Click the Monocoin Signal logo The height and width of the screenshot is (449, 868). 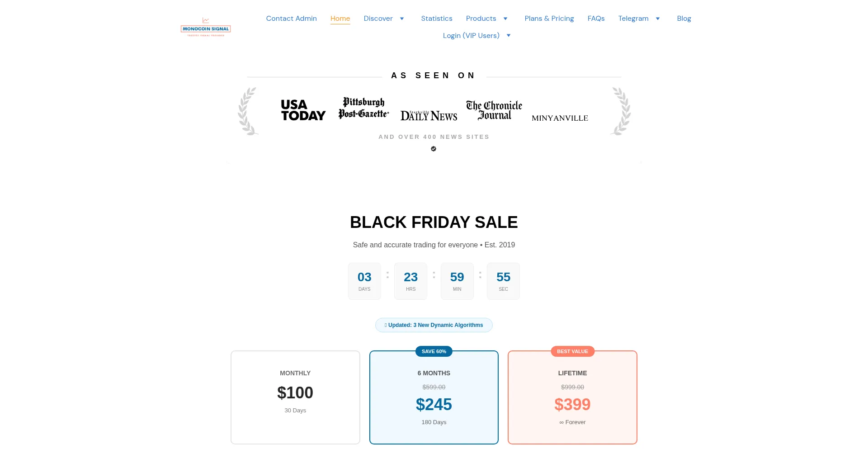click(x=206, y=27)
